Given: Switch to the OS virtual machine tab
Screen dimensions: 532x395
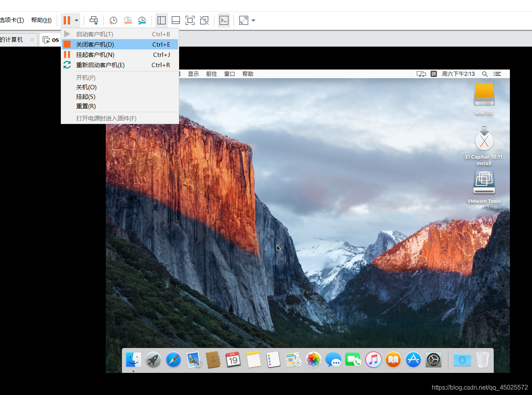Looking at the screenshot, I should [51, 40].
